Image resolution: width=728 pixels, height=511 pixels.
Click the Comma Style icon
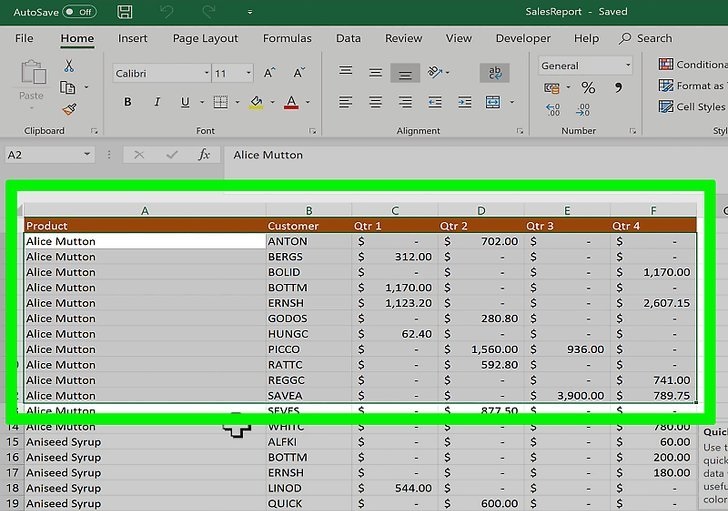click(x=618, y=88)
